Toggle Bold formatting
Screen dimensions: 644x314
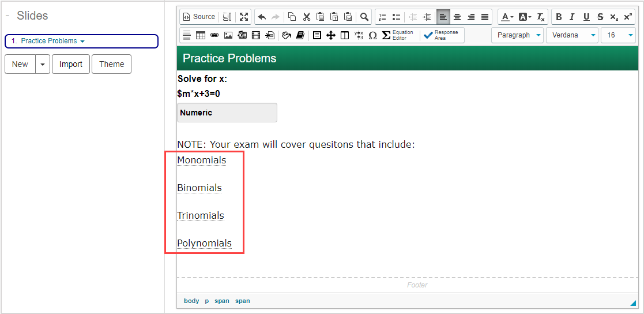click(559, 17)
